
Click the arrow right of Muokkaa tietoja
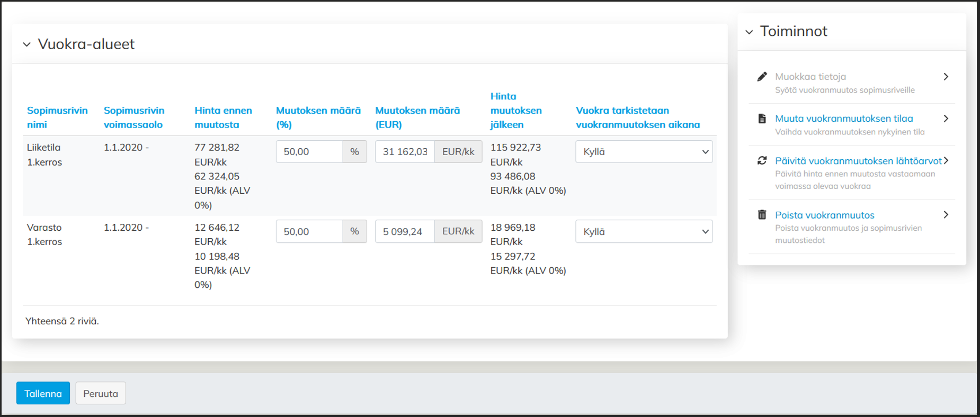click(x=946, y=77)
